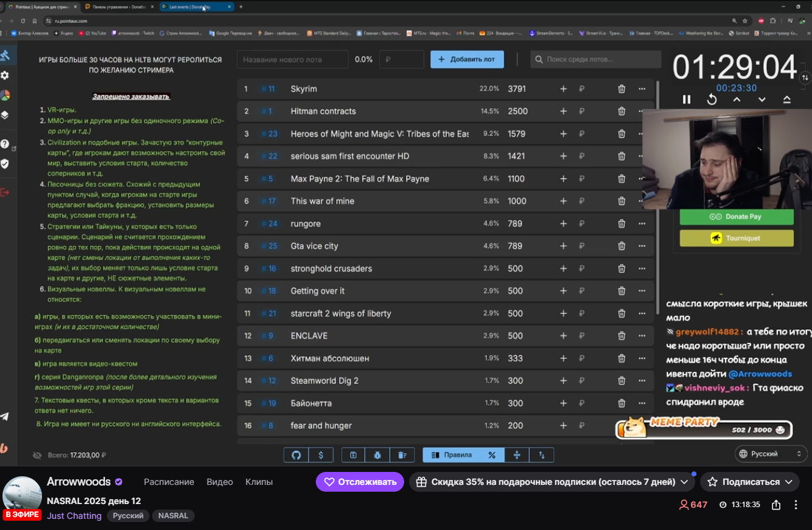Screen dimensions: 812x530
Task: Click the clear all lots trash icon
Action: pos(402,455)
